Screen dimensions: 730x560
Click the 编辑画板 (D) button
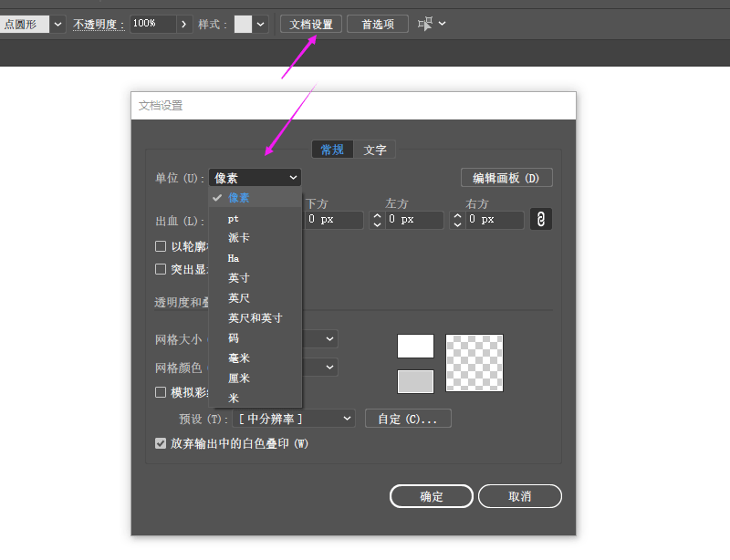pos(506,178)
